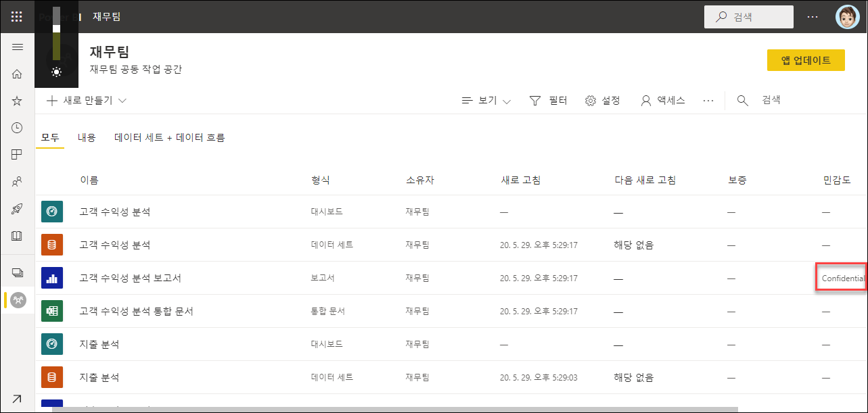This screenshot has height=413, width=868.
Task: Click the header 검색 search box
Action: pos(749,17)
